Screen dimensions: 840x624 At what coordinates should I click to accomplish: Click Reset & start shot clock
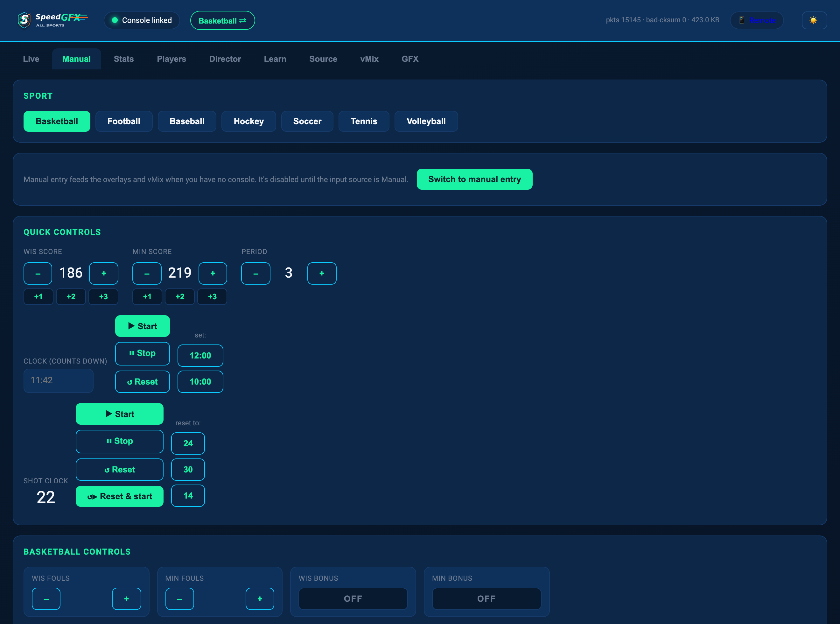[120, 496]
